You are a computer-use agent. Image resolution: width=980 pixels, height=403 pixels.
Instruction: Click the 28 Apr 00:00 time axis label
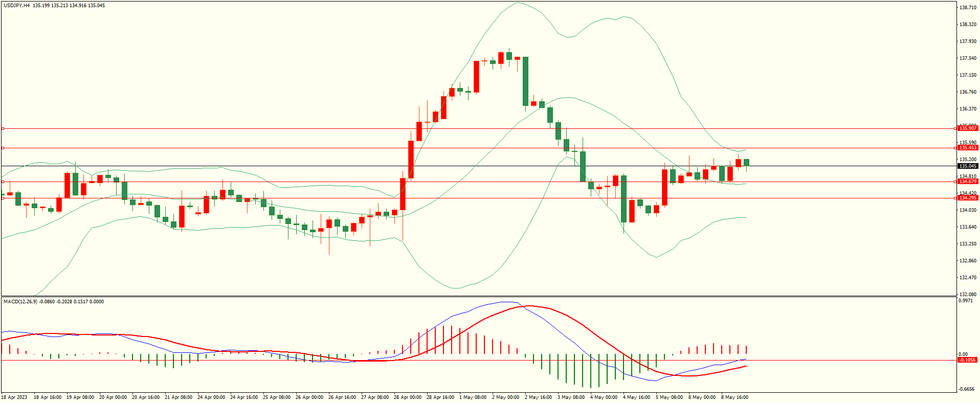coord(408,397)
